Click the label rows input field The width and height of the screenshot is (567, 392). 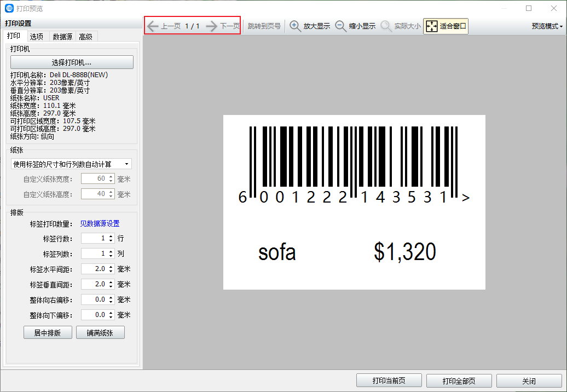[x=94, y=238]
